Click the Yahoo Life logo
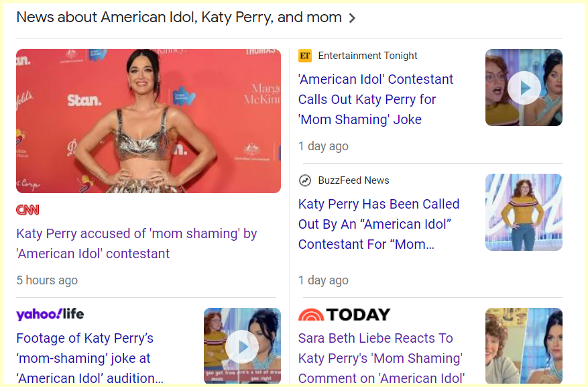588x387 pixels. 50,314
